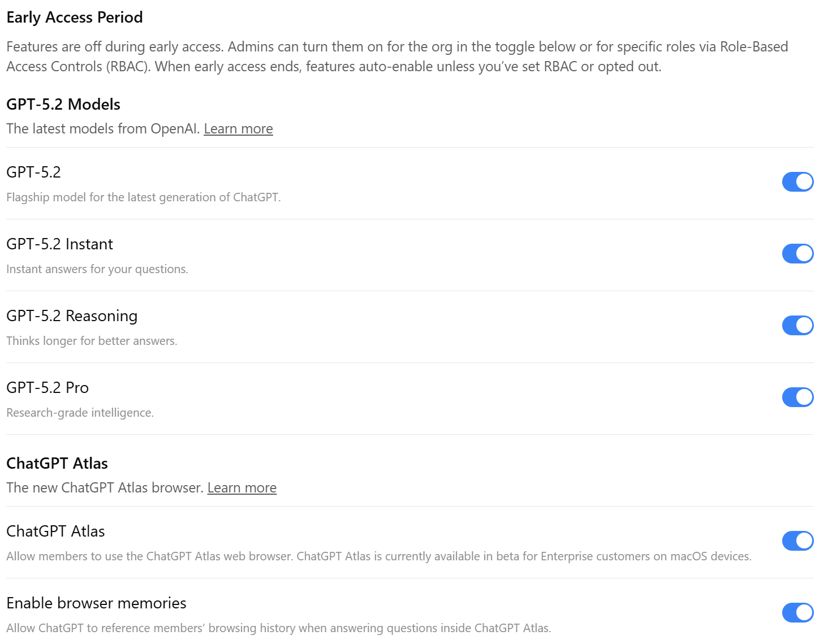
Task: Switch off the GPT-5.2 Pro toggle
Action: [797, 397]
